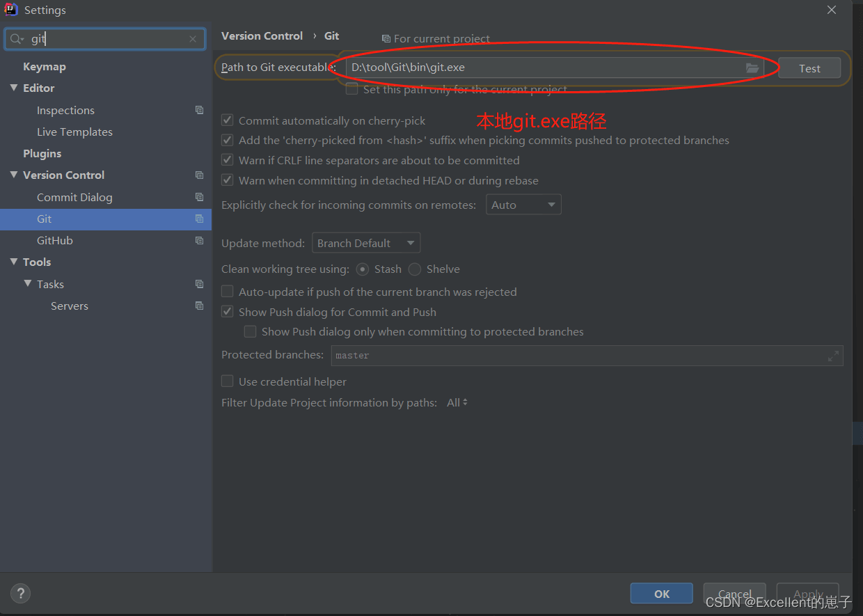
Task: Click the IntelliJ logo in the title bar
Action: tap(11, 10)
